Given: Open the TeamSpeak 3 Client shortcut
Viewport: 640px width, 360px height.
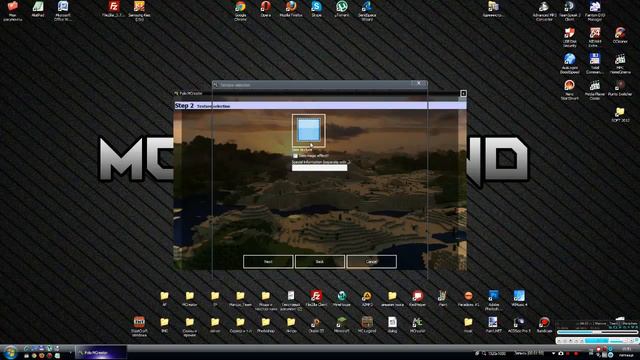Looking at the screenshot, I should pyautogui.click(x=569, y=10).
